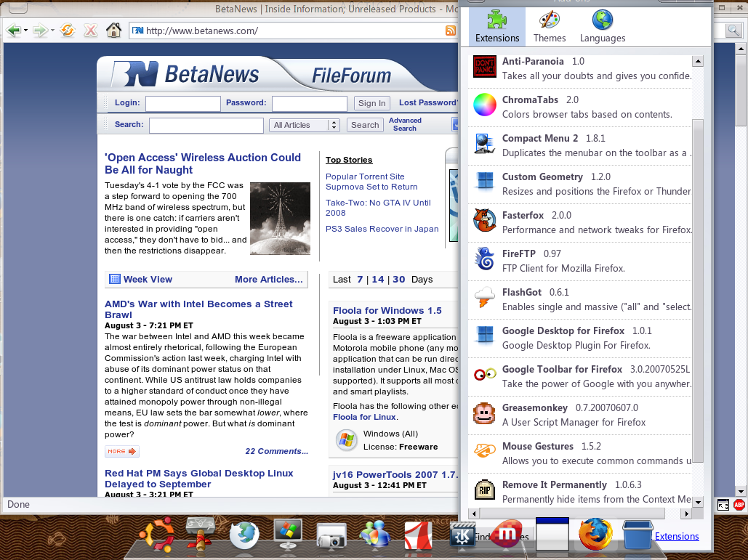Image resolution: width=748 pixels, height=560 pixels.
Task: Click More Articles... link
Action: [x=268, y=280]
